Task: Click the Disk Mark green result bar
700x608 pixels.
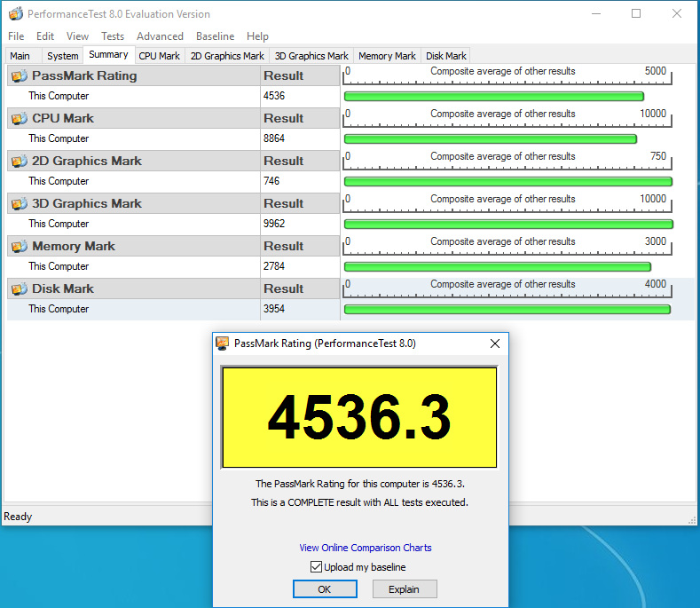Action: click(x=507, y=309)
